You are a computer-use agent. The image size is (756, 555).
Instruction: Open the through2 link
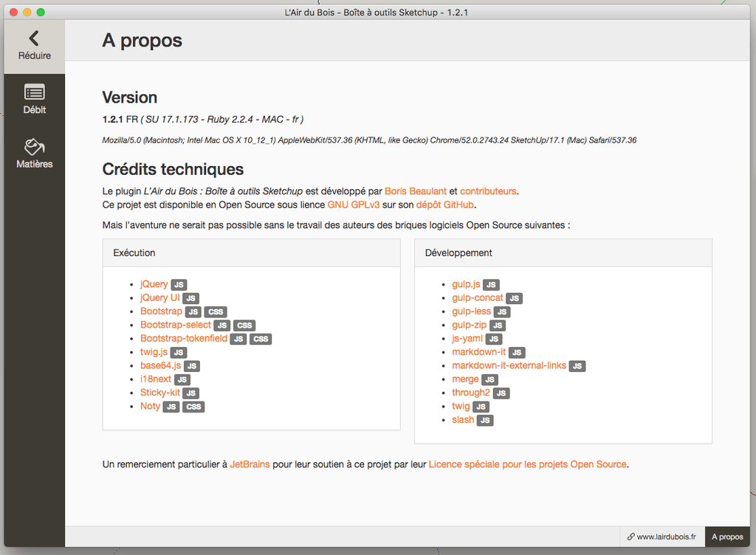tap(470, 393)
